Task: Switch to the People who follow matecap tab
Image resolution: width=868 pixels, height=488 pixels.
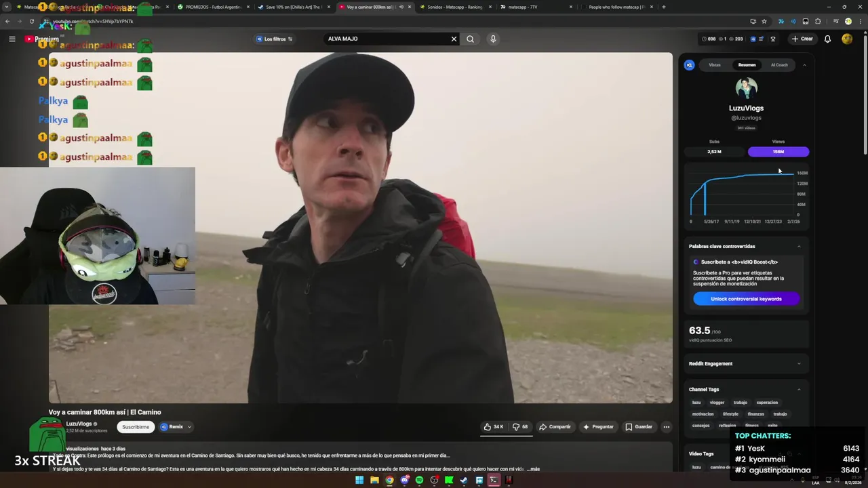Action: 616,7
